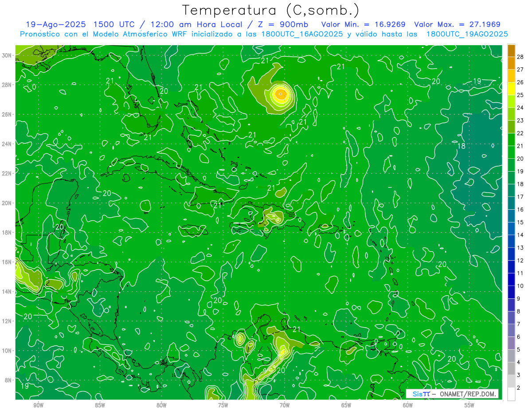Click the "18" contour label on the map
The width and height of the screenshot is (532, 411).
(x=461, y=146)
